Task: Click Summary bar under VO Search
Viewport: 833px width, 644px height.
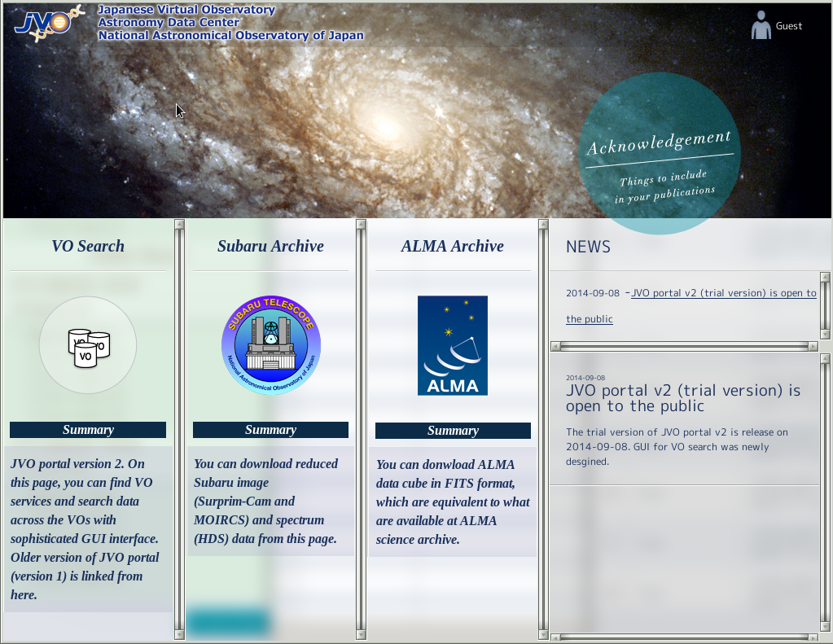Action: (x=88, y=430)
